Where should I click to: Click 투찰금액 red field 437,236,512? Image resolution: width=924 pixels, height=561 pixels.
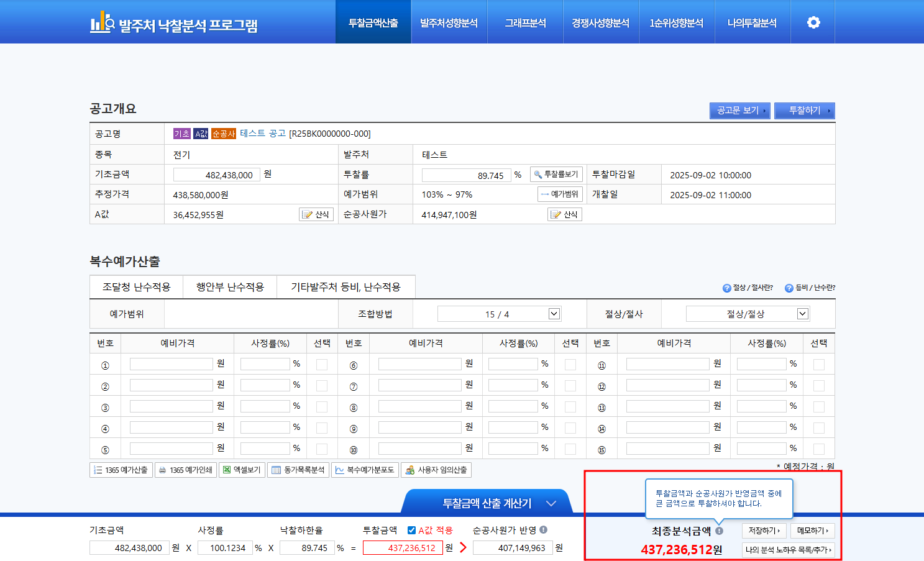pos(403,548)
